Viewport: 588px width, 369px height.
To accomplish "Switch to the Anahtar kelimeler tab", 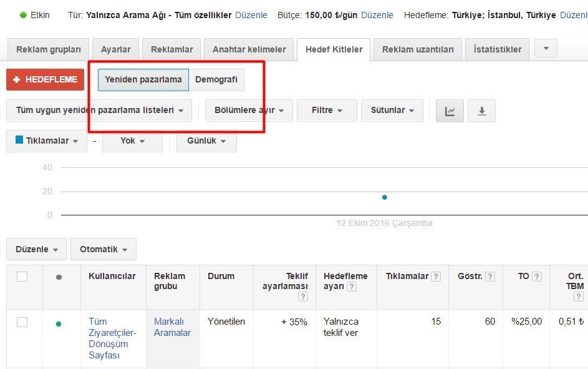I will point(249,49).
